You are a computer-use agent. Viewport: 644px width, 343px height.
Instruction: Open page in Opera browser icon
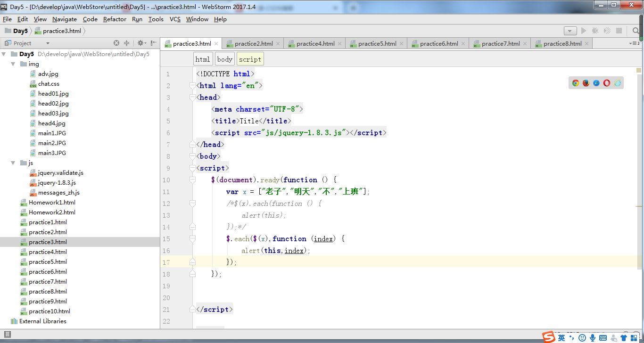[x=607, y=83]
